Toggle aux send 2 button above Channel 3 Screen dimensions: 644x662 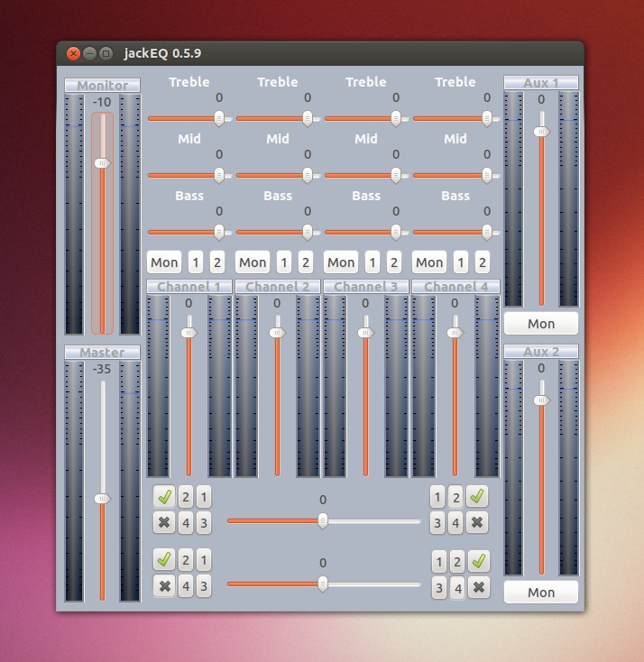pos(393,262)
